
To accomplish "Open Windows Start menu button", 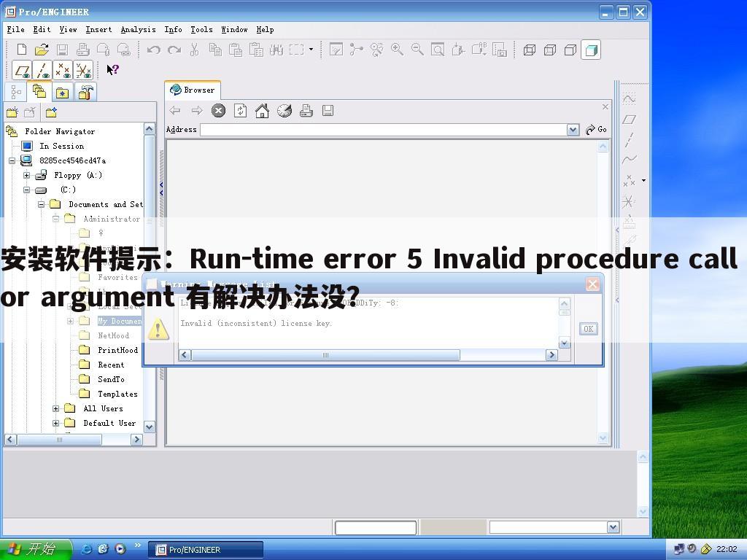I will (35, 550).
